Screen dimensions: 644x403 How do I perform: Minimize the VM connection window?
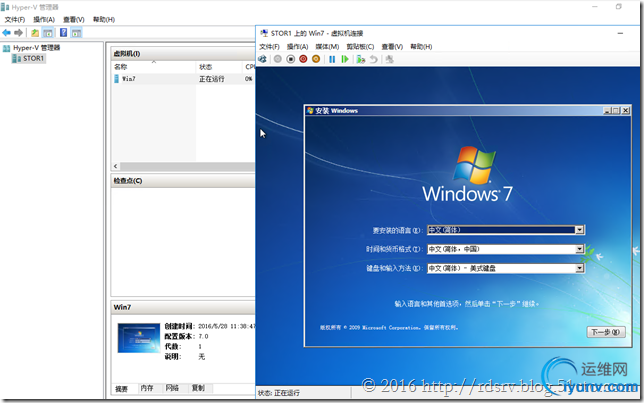coord(620,33)
